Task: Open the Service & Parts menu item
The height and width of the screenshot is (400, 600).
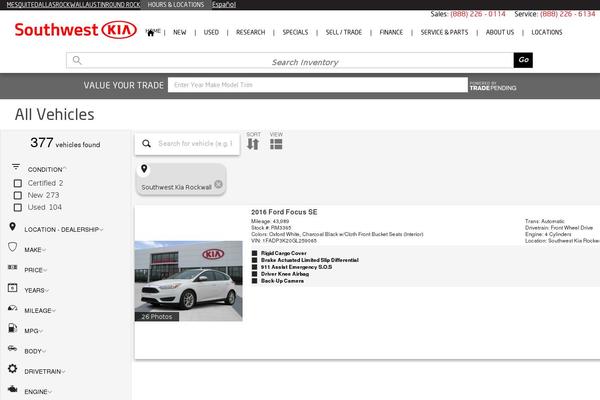Action: (444, 32)
